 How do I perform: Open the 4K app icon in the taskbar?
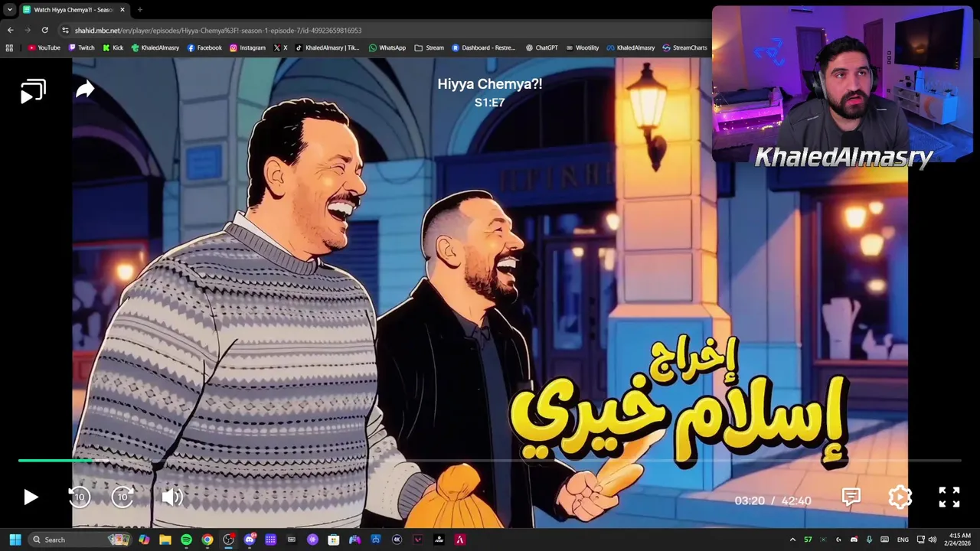click(397, 540)
